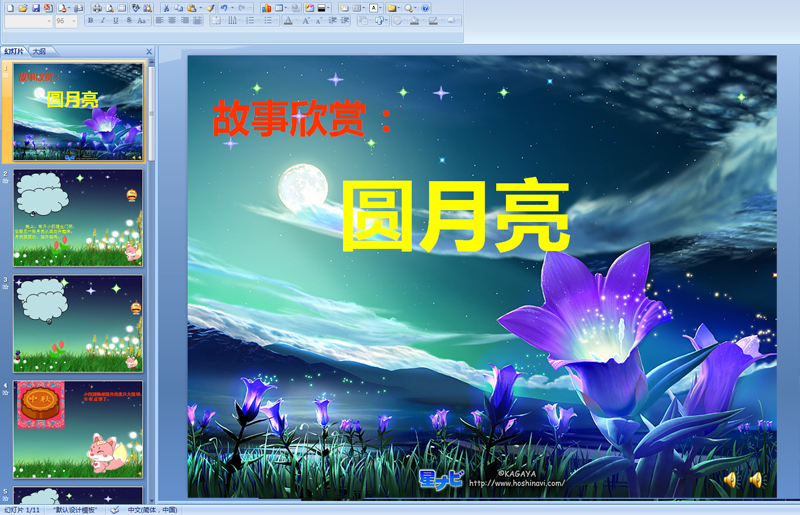This screenshot has height=515, width=800.
Task: Activate the format painter brush
Action: click(x=210, y=8)
